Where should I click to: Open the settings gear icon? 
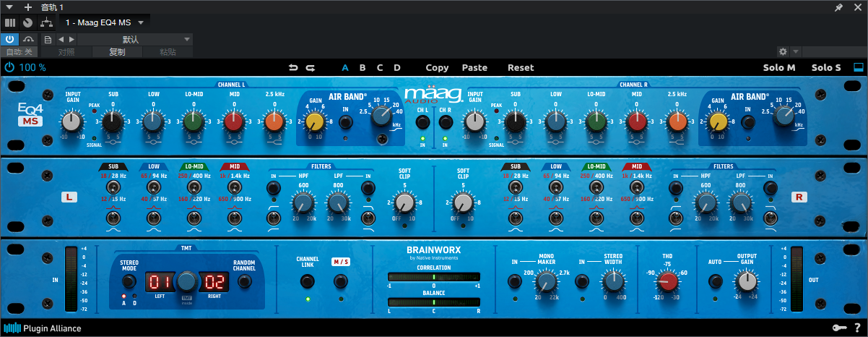783,52
